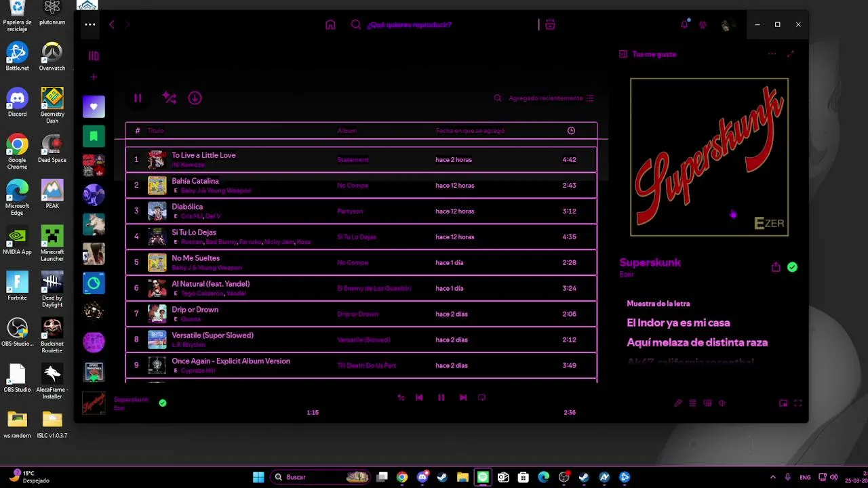Search within the playlist using the magnifier
The image size is (868, 488).
click(x=497, y=98)
